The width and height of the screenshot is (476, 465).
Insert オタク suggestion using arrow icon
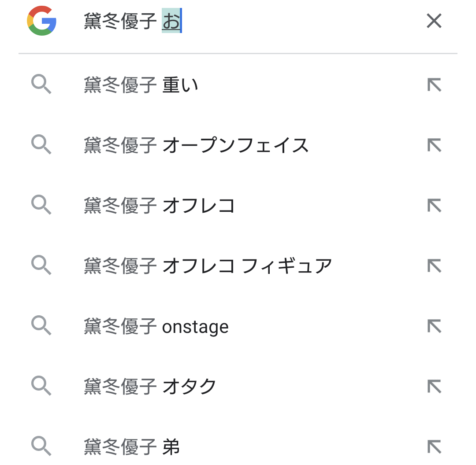coord(434,386)
